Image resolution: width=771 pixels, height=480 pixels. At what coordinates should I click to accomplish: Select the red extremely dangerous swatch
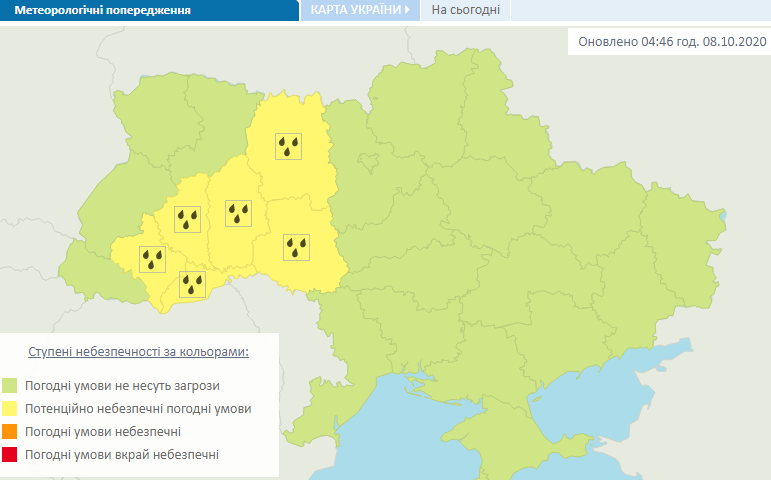click(10, 455)
